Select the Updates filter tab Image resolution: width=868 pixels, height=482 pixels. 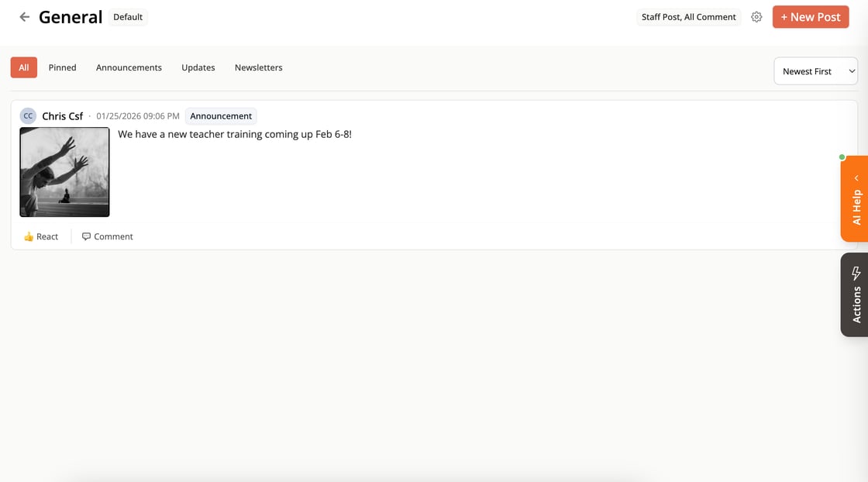point(198,67)
